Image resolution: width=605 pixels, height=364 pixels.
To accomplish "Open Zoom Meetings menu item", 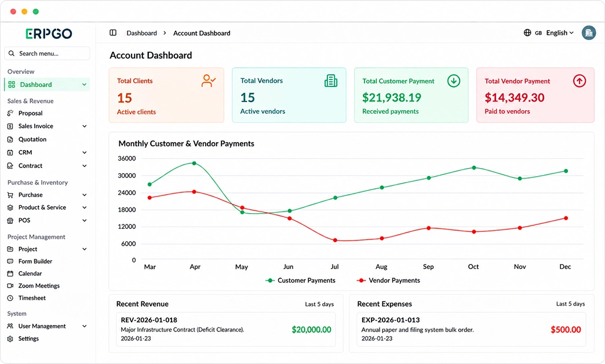I will [39, 286].
